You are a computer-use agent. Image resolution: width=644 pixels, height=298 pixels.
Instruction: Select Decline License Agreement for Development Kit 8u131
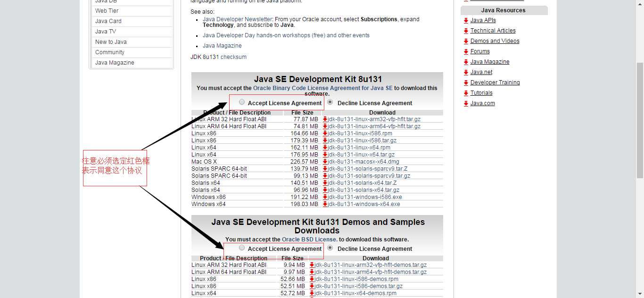tap(330, 102)
